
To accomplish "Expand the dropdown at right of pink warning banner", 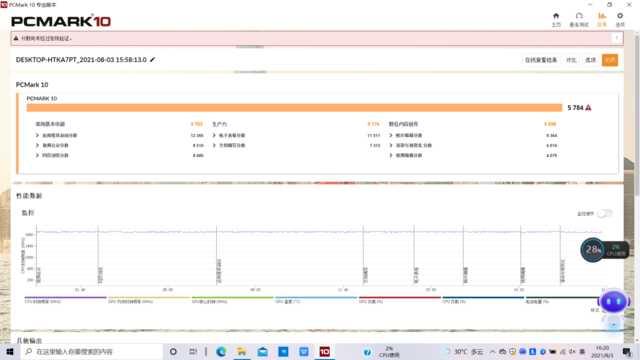I will pos(617,38).
